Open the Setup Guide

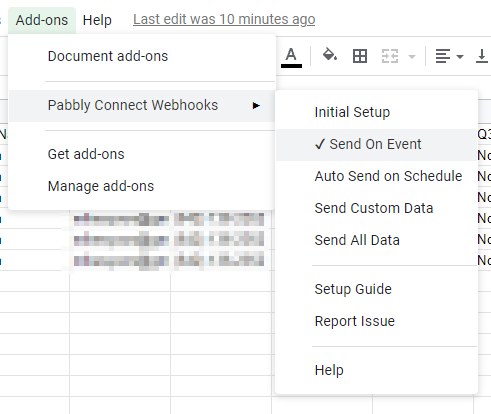pos(377,289)
